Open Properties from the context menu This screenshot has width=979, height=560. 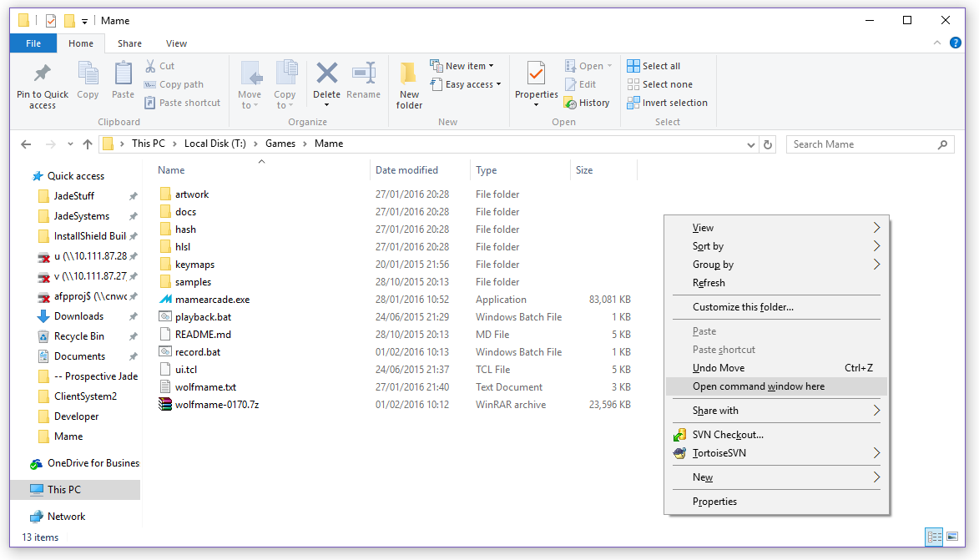coord(776,502)
